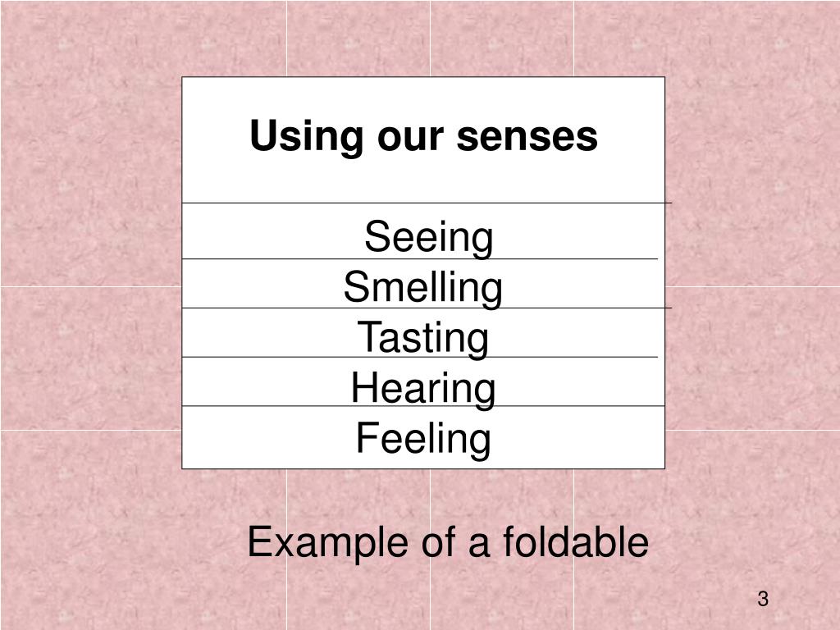Click the divider line between Tasting and Hearing

click(x=420, y=357)
